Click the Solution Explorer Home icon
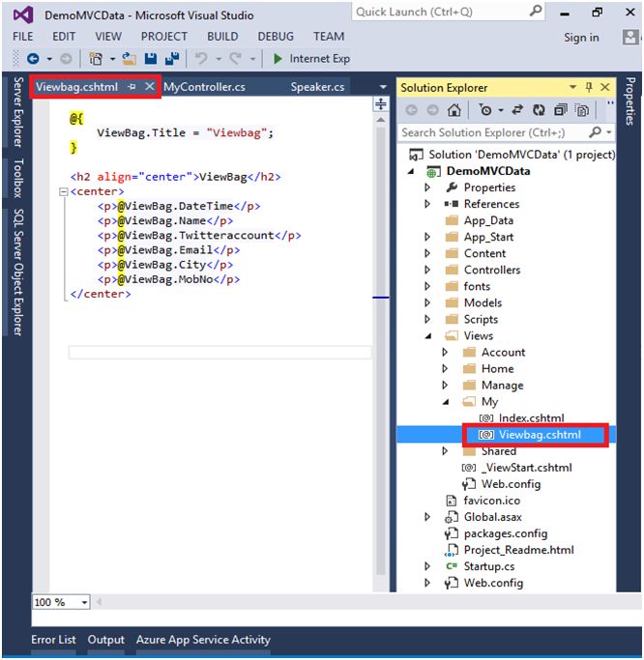The width and height of the screenshot is (644, 660). tap(454, 110)
